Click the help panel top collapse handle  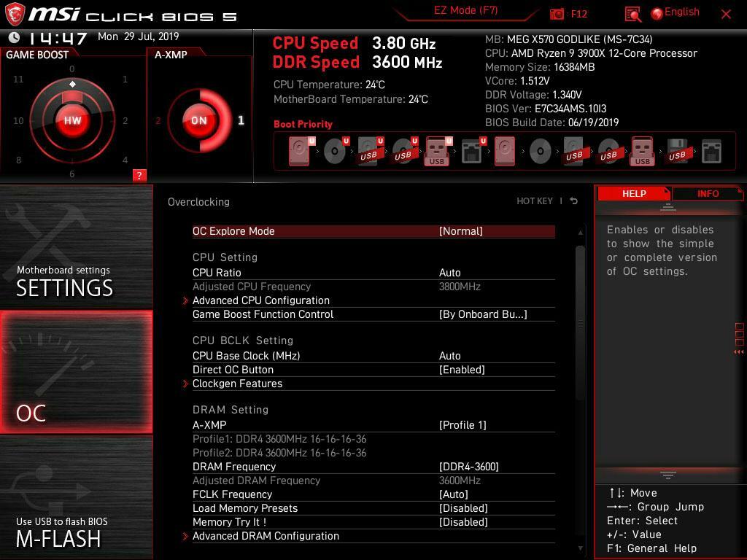(x=668, y=207)
